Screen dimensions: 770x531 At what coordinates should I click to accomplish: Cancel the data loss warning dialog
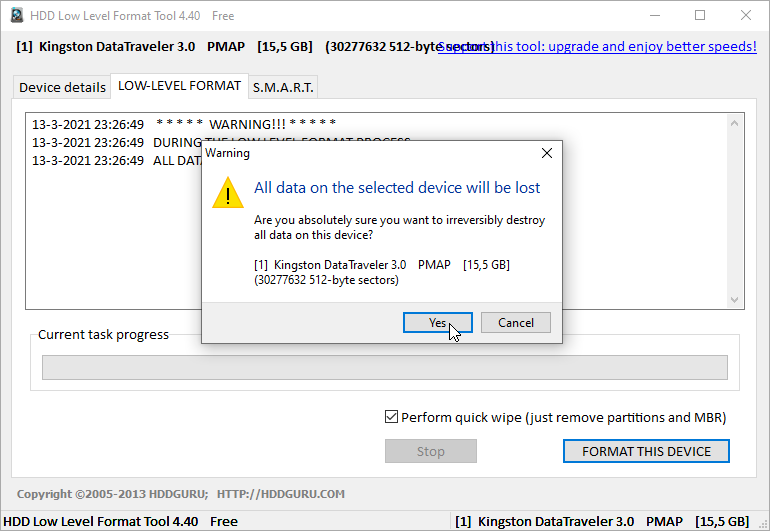(515, 322)
